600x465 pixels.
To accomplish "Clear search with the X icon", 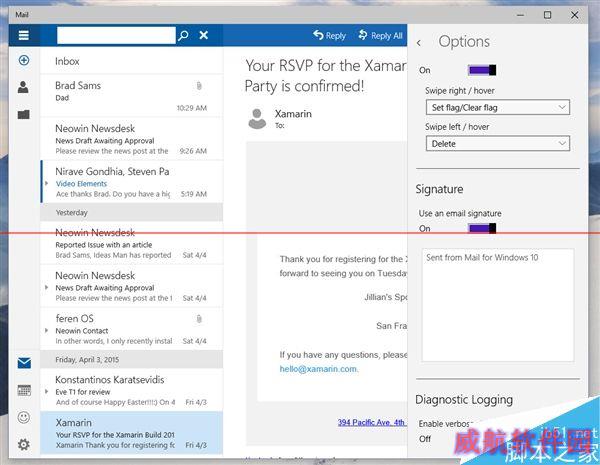I will 204,35.
